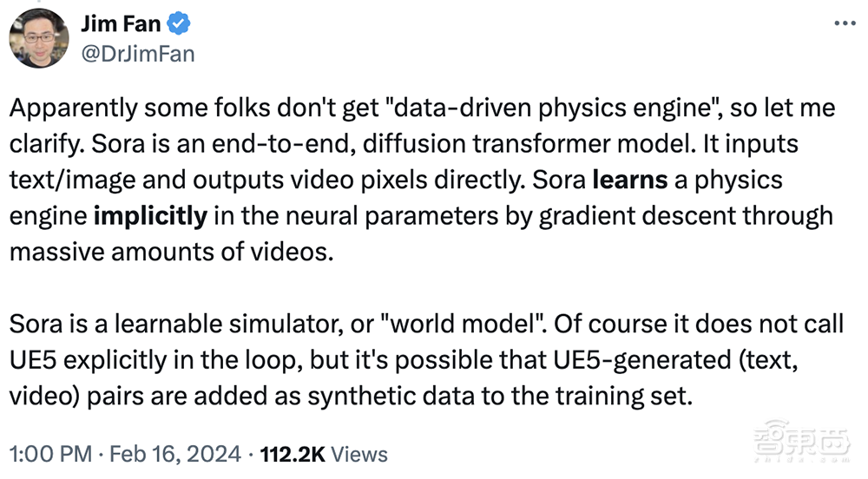The height and width of the screenshot is (479, 868).
Task: Click the bold word "implicitly"
Action: [x=150, y=216]
